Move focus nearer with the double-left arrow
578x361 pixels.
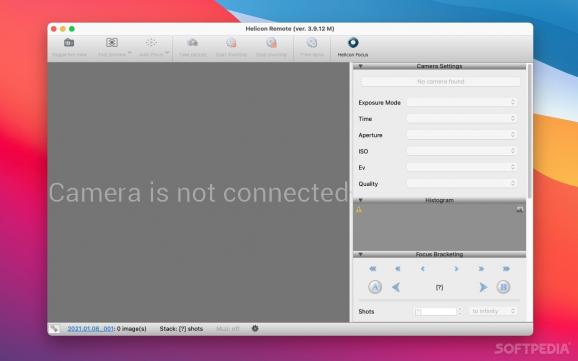398,269
